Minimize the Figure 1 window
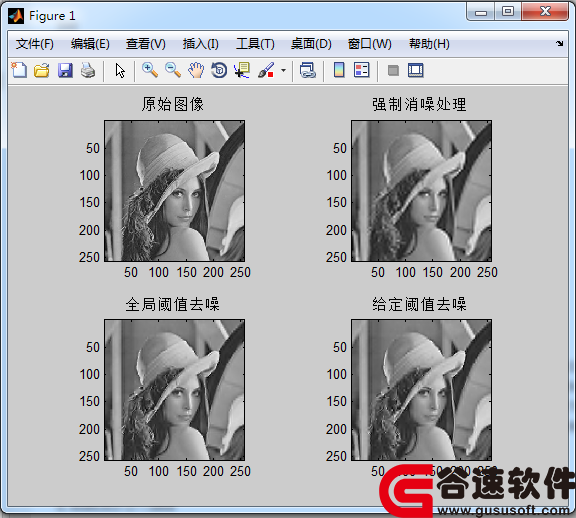The image size is (576, 518). (x=481, y=12)
